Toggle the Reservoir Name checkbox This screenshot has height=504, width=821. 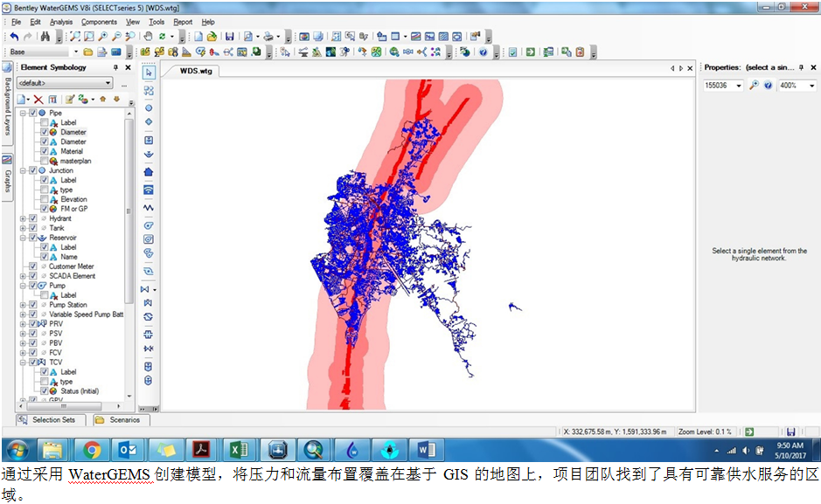45,257
